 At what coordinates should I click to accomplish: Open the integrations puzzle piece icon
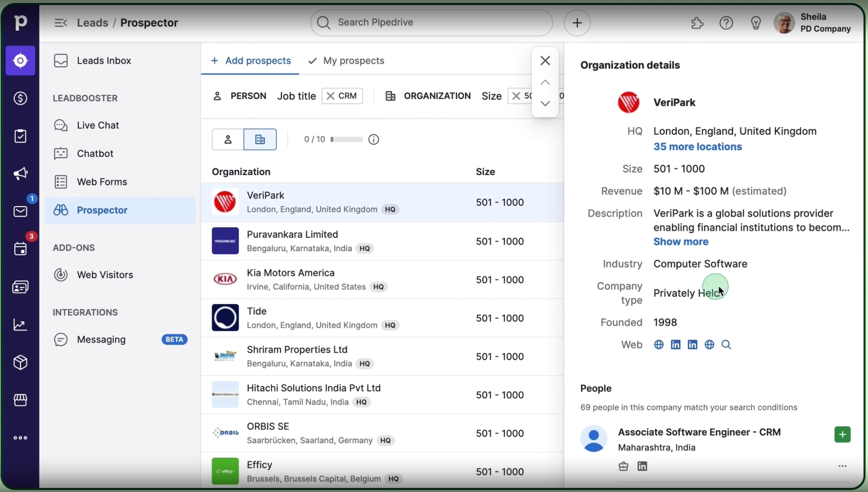point(697,23)
